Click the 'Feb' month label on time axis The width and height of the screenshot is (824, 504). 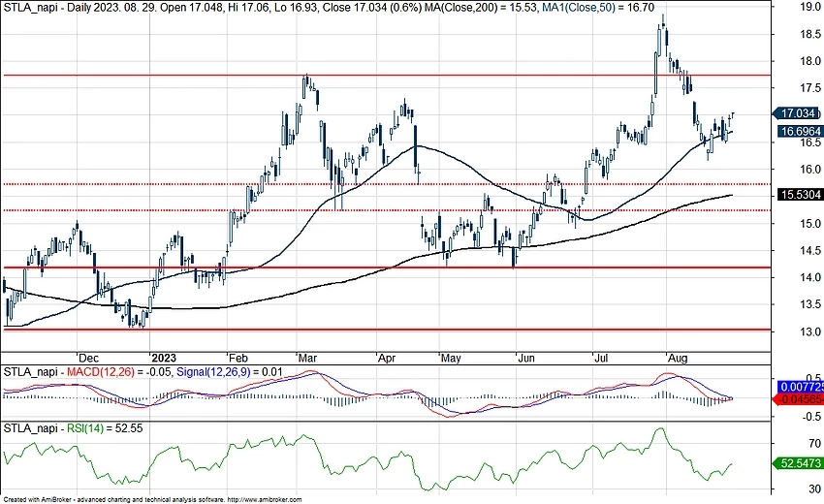[238, 359]
